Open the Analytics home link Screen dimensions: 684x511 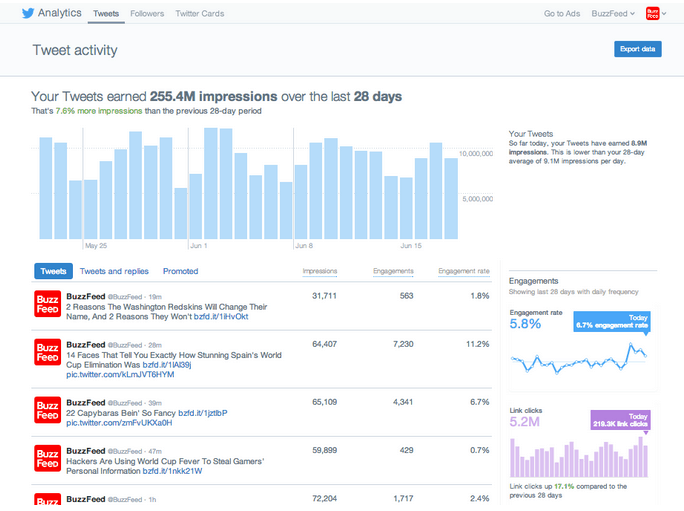pyautogui.click(x=59, y=13)
